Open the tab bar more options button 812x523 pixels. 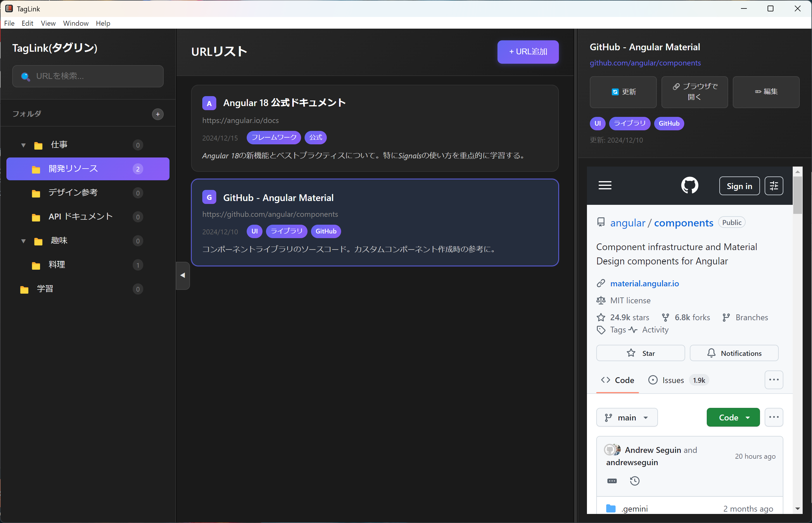point(774,380)
